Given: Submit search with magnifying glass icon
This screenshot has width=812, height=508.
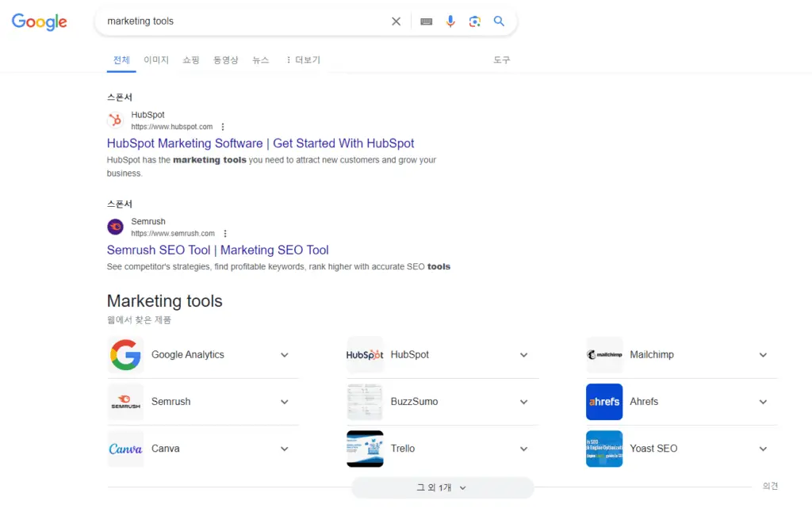Looking at the screenshot, I should click(x=499, y=21).
